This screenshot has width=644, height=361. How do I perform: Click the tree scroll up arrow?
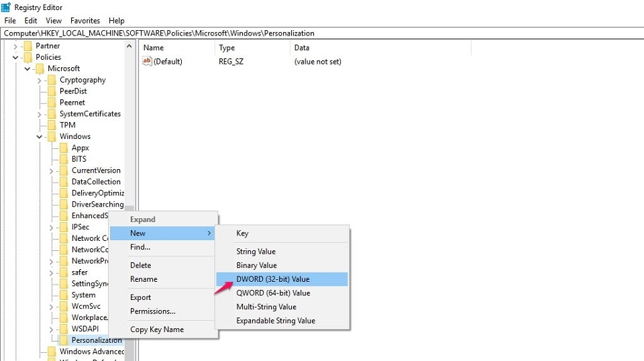pyautogui.click(x=129, y=46)
